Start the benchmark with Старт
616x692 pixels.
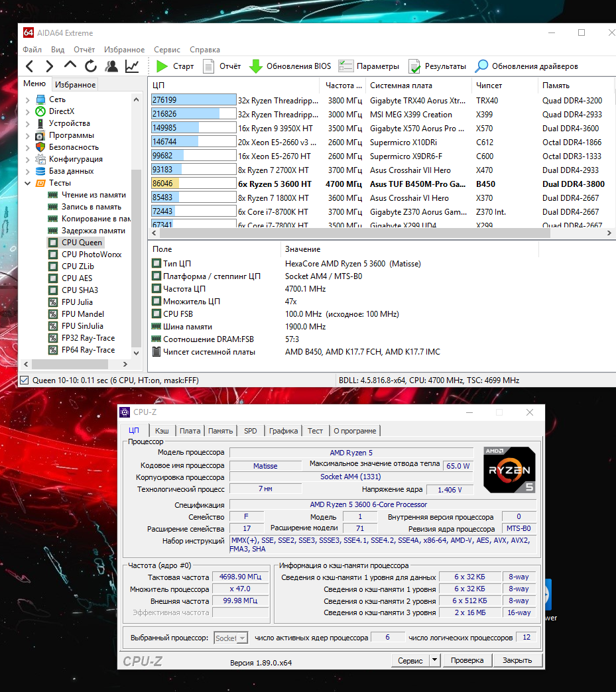point(175,66)
